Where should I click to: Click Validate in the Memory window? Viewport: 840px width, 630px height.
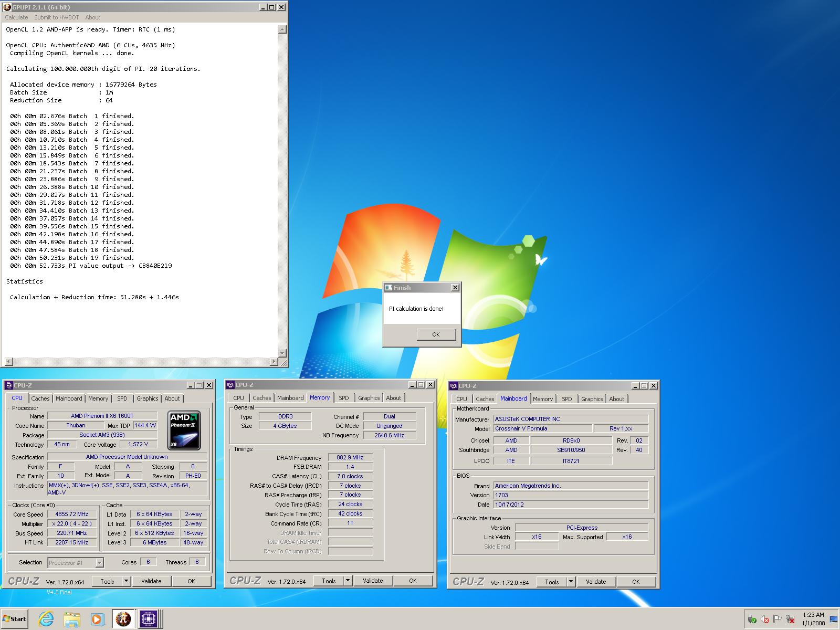[x=373, y=581]
